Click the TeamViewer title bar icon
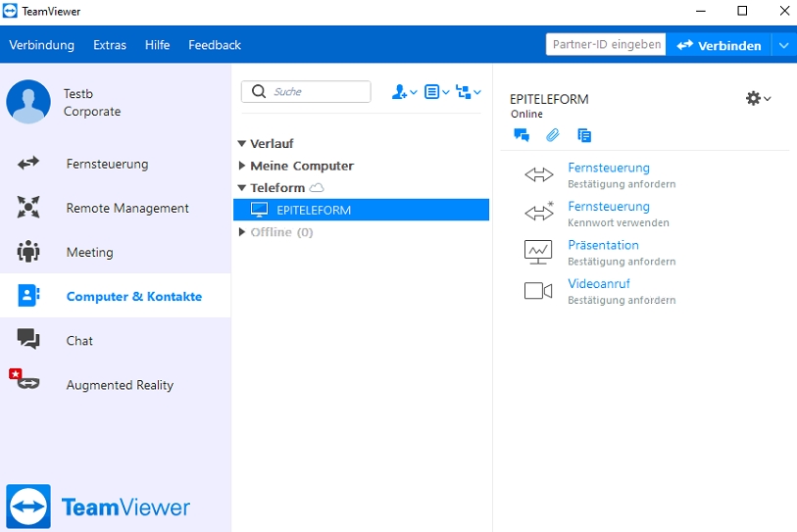The height and width of the screenshot is (532, 797). (x=10, y=11)
